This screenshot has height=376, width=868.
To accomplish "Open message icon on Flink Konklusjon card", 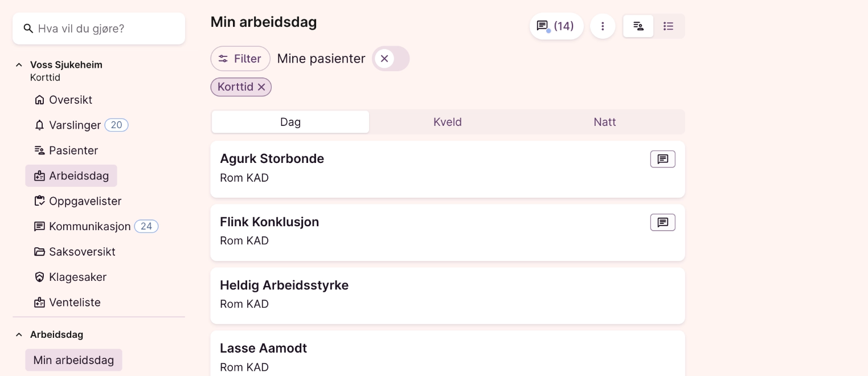I will coord(662,223).
